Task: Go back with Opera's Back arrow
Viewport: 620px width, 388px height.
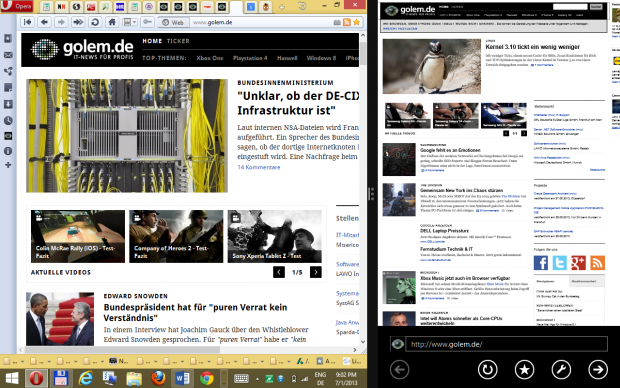Action: (x=44, y=22)
